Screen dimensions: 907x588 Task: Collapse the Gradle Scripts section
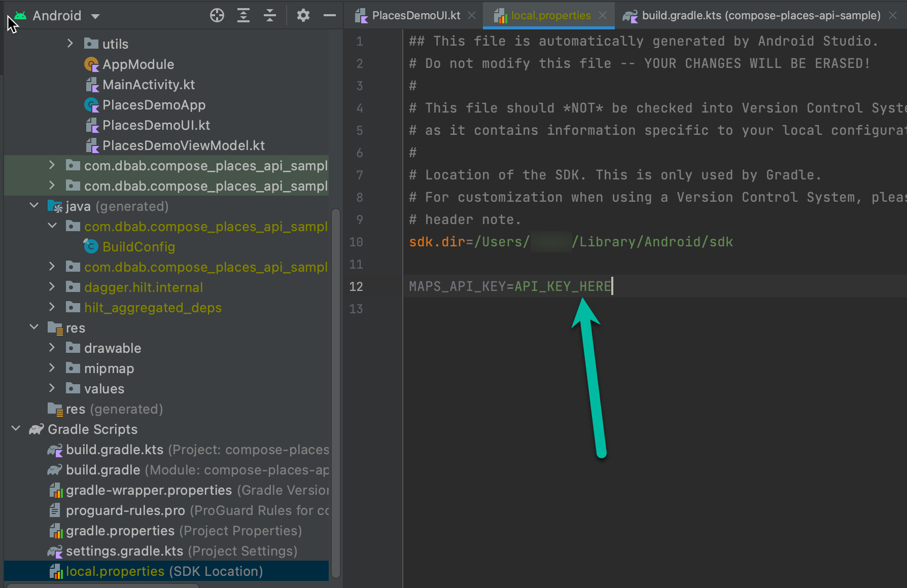15,429
